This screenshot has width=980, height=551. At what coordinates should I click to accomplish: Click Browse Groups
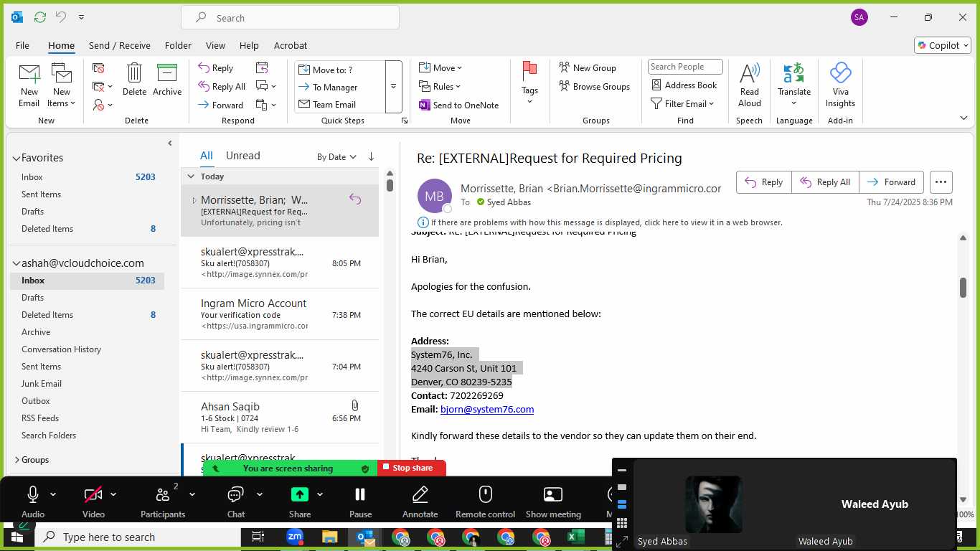pyautogui.click(x=594, y=86)
